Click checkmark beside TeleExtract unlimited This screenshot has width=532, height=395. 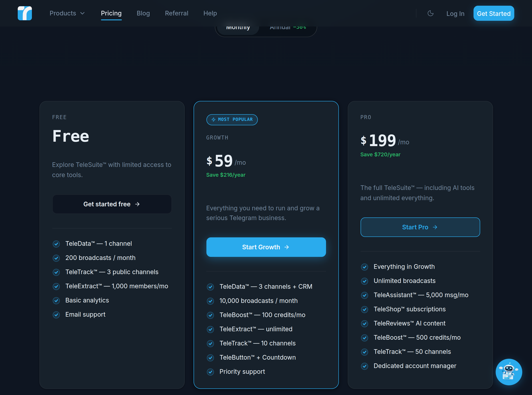tap(210, 329)
